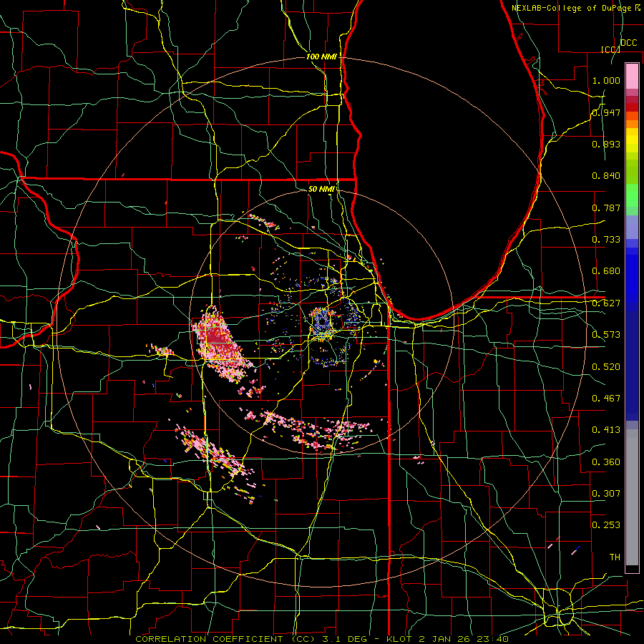Image resolution: width=644 pixels, height=644 pixels.
Task: Pick the light pink swatch beside 1.000
Action: coord(632,77)
